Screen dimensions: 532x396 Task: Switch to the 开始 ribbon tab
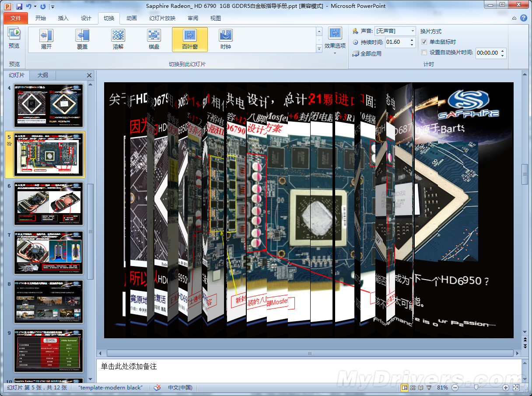(41, 18)
